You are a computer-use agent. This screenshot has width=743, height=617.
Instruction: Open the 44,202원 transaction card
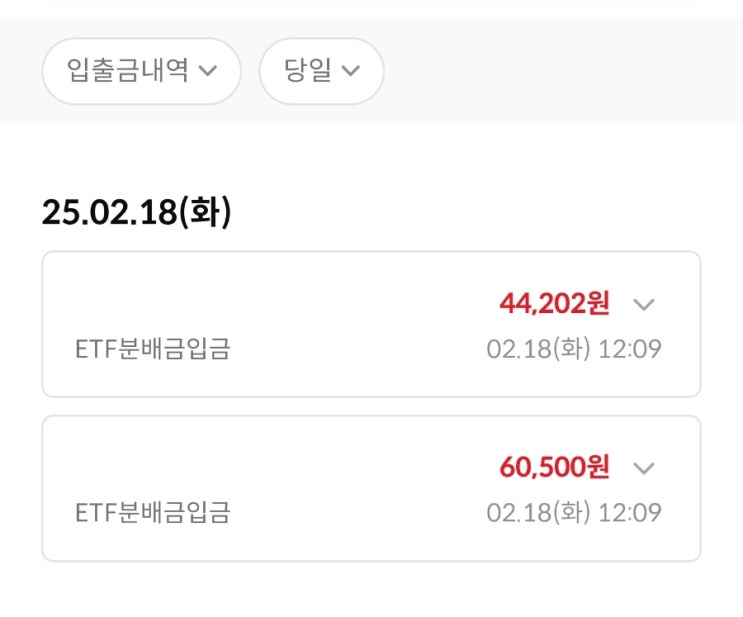300,323
